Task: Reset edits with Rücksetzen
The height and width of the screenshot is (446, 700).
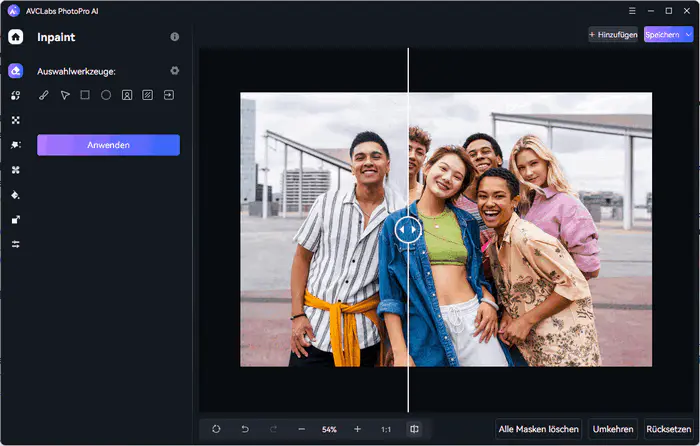Action: [x=668, y=429]
